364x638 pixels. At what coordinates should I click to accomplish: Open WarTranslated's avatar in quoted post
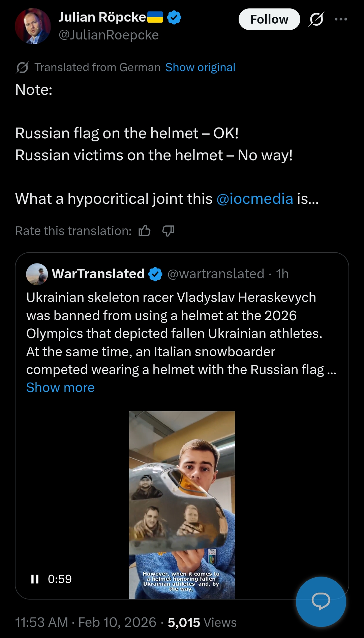pos(37,274)
